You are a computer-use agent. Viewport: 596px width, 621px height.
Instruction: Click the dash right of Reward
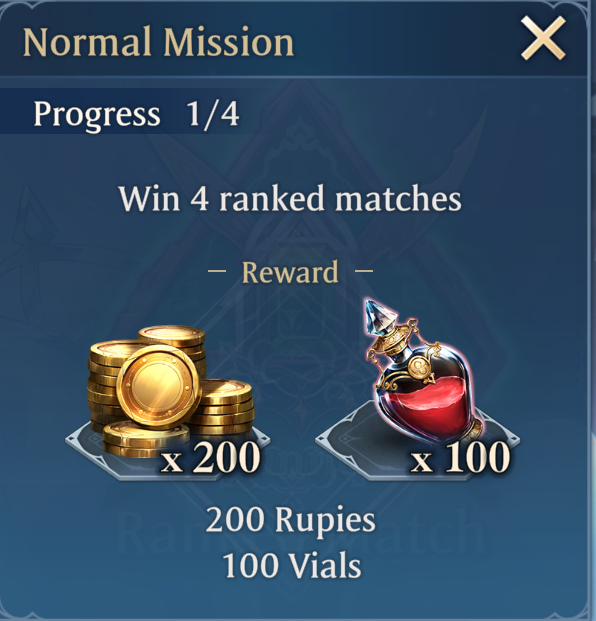pyautogui.click(x=364, y=271)
